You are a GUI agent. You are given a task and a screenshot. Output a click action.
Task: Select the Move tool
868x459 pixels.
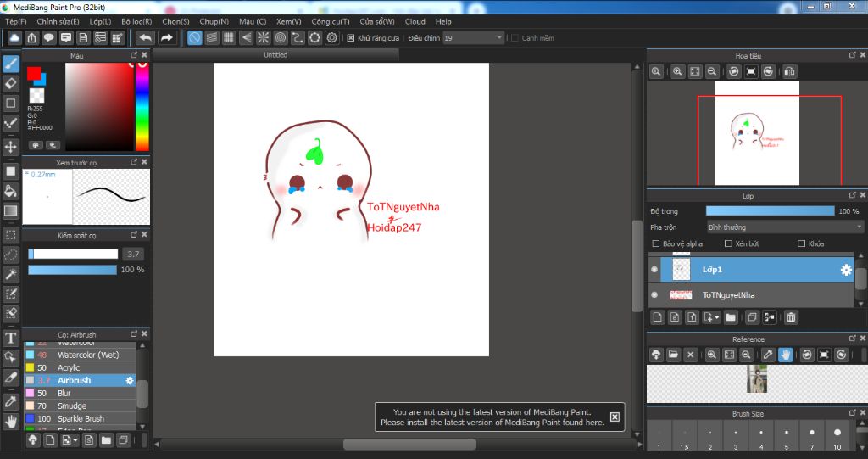tap(10, 147)
